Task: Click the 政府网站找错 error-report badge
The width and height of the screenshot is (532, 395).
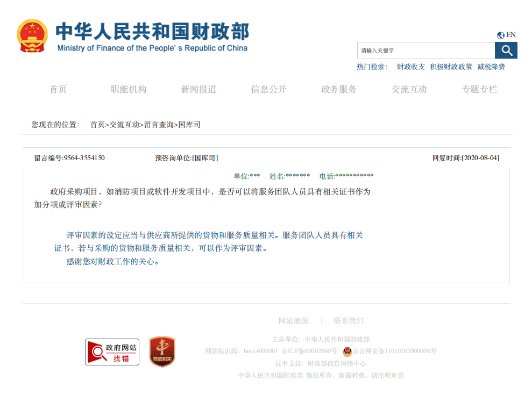Action: click(x=111, y=352)
